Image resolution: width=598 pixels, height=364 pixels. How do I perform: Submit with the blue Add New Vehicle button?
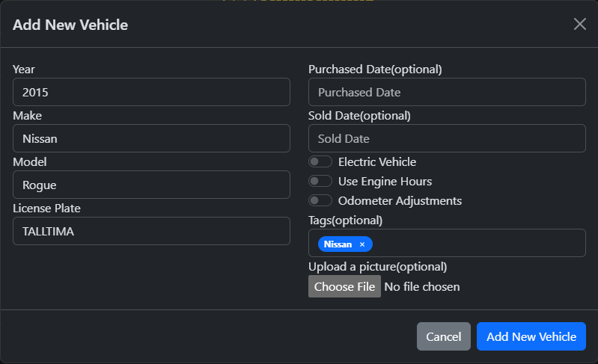[531, 336]
